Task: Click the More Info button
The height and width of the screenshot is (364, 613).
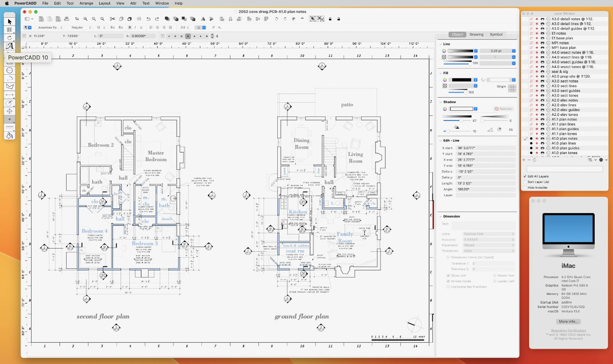Action: point(568,321)
